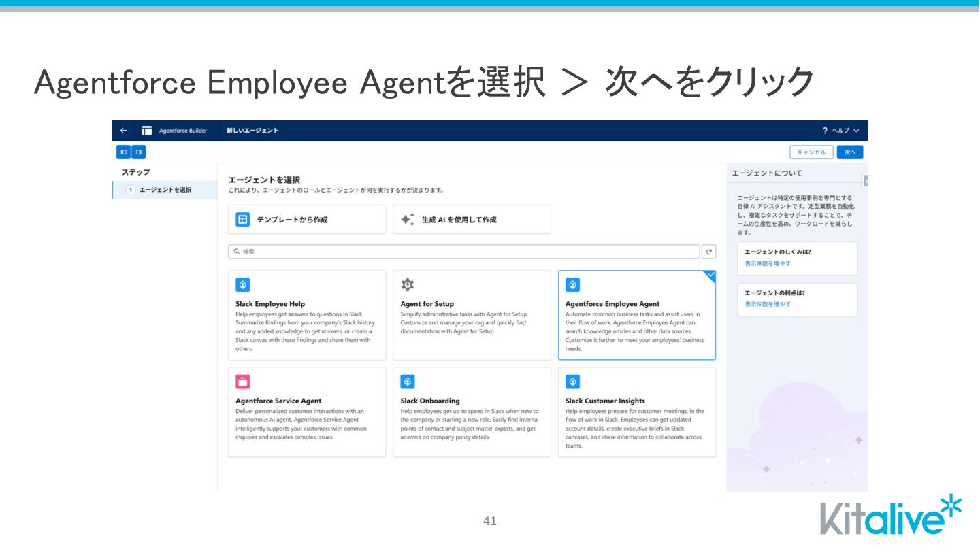Click the refresh icon next to search
This screenshot has width=980, height=551.
709,252
